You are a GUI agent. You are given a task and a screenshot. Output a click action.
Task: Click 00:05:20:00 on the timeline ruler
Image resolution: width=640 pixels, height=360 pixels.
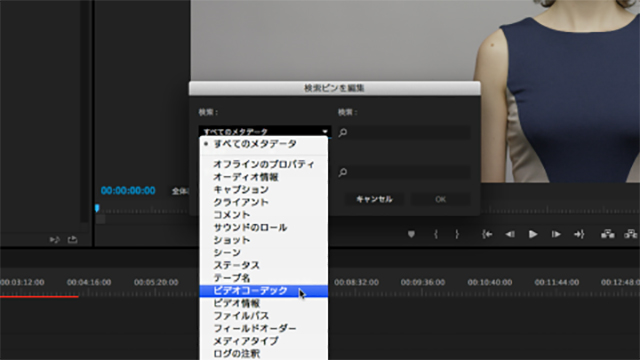(156, 282)
